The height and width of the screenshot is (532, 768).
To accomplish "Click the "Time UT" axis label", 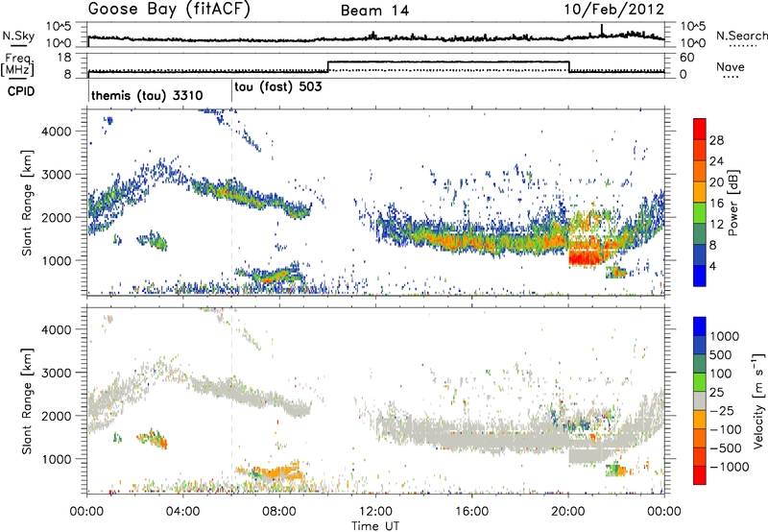I will (375, 526).
